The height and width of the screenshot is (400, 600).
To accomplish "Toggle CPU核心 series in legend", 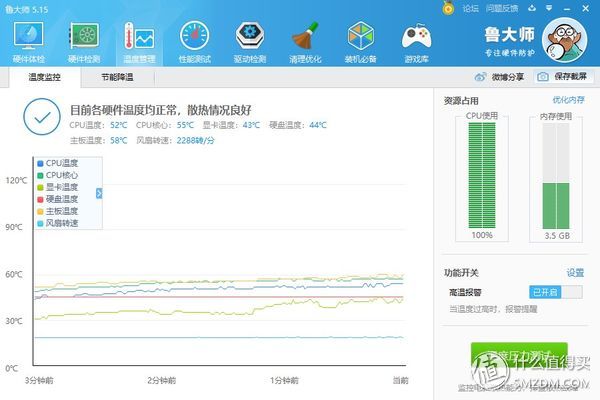I will [58, 175].
